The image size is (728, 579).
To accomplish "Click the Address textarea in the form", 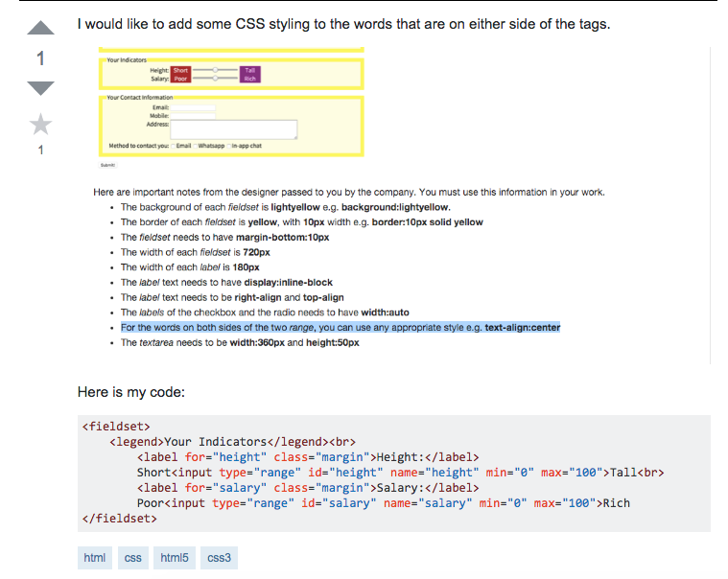I will click(x=234, y=128).
